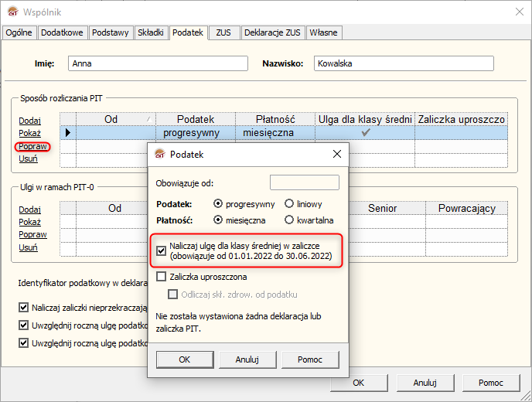
Task: Click the Ulga dla klasy średni column header
Action: (x=365, y=119)
